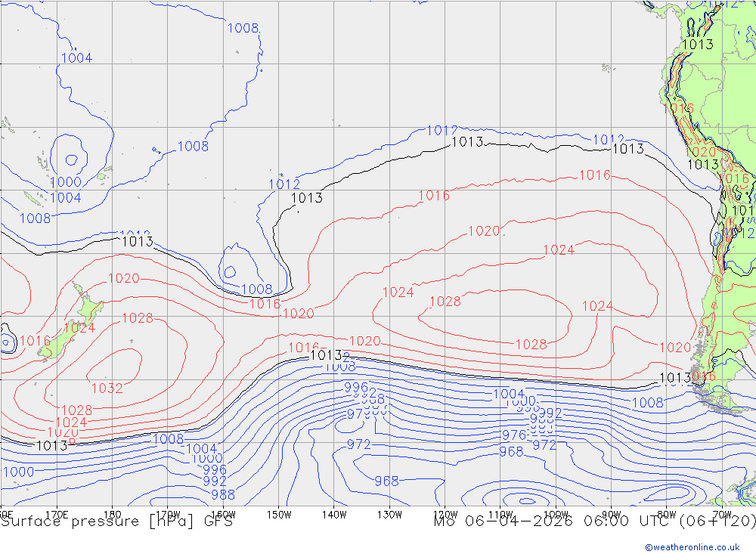756x554 pixels.
Task: Click the 110W longitude label
Action: click(500, 515)
